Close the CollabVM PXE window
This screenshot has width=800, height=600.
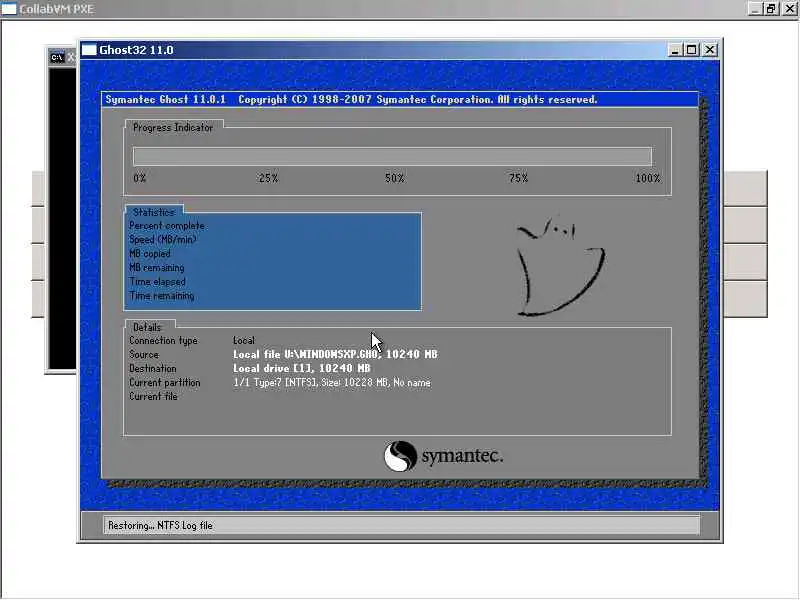789,9
